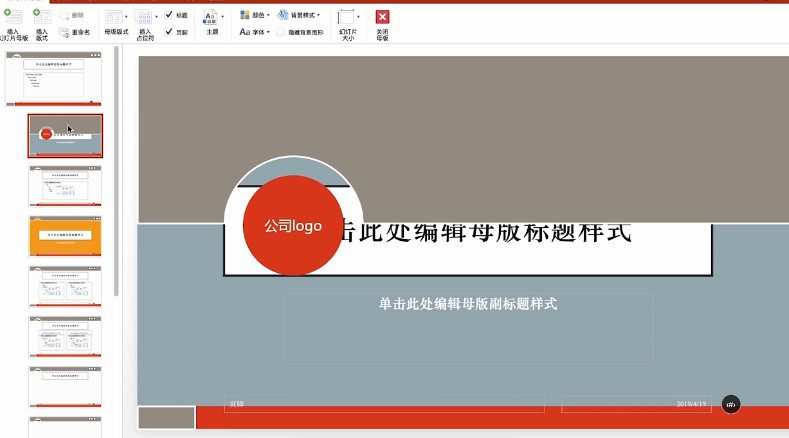Viewport: 789px width, 438px height.
Task: Expand the Themes dropdown arrow
Action: 222,17
